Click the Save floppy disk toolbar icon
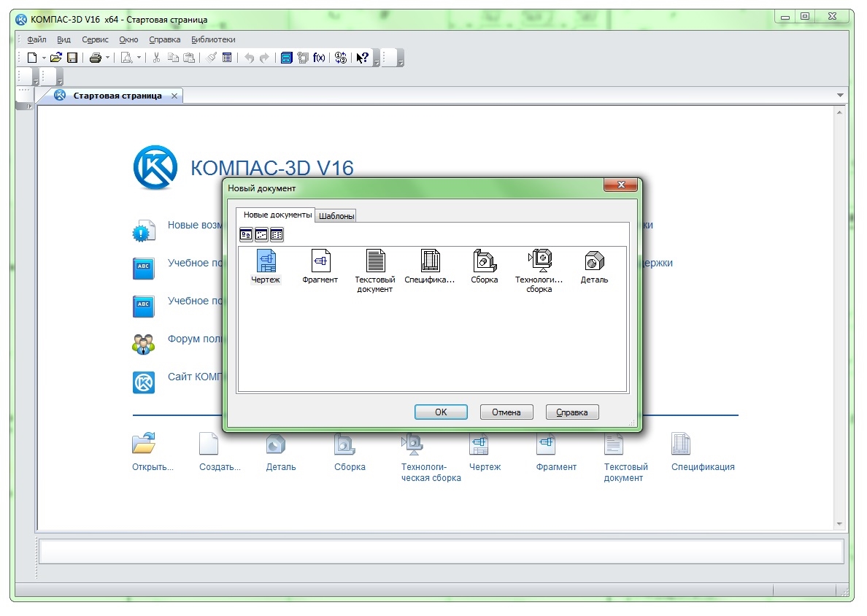867x616 pixels. pos(72,58)
